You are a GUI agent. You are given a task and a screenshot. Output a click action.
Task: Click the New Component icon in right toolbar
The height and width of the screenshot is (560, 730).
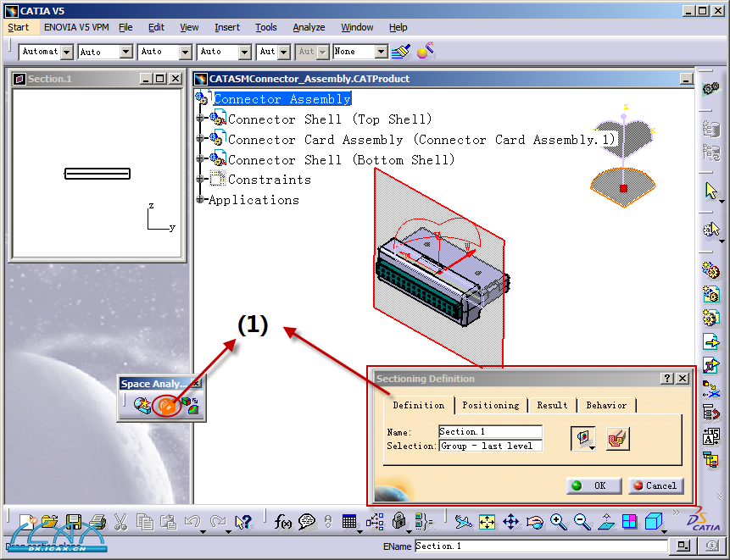[710, 269]
